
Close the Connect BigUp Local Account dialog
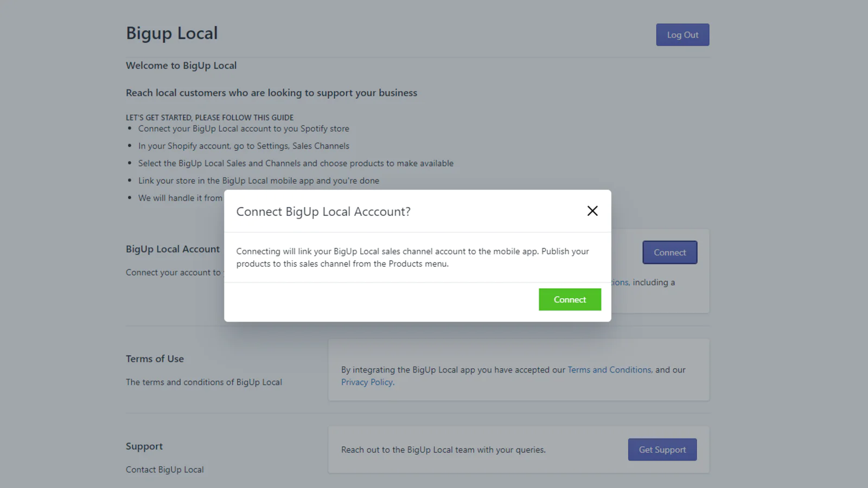click(592, 211)
